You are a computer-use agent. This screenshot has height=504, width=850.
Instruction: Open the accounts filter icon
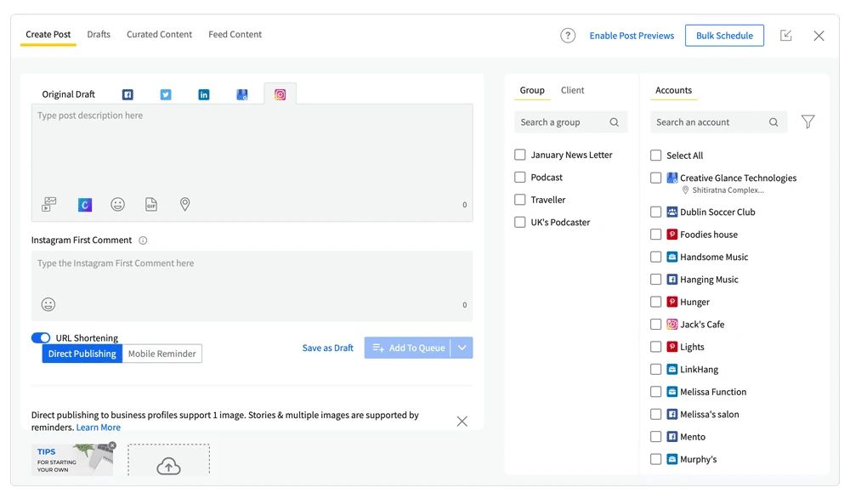(807, 122)
